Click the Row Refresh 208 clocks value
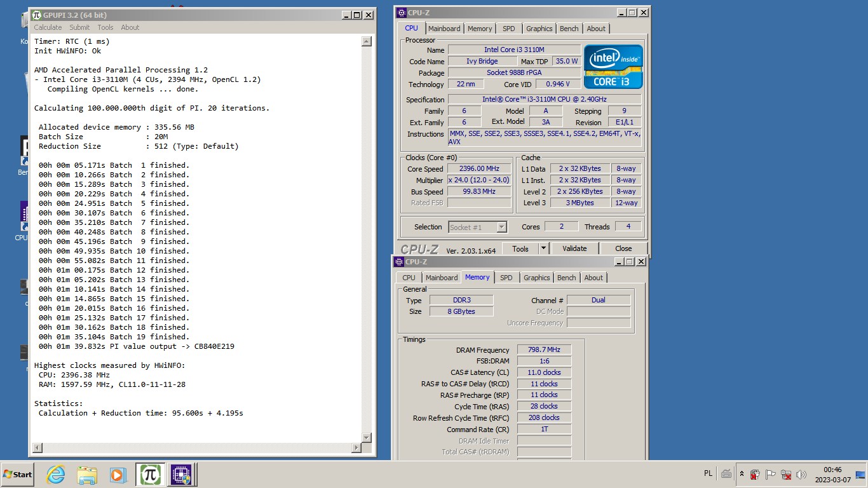The image size is (868, 488). click(x=544, y=417)
